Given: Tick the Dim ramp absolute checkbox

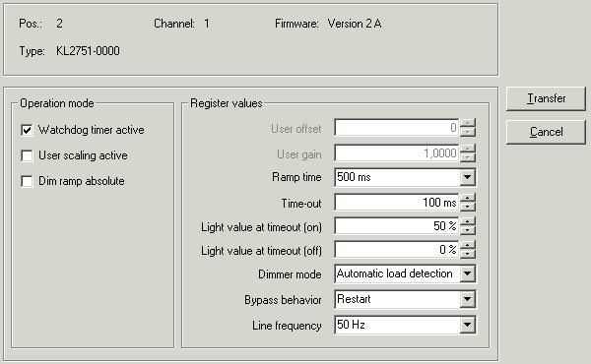Looking at the screenshot, I should [x=27, y=181].
